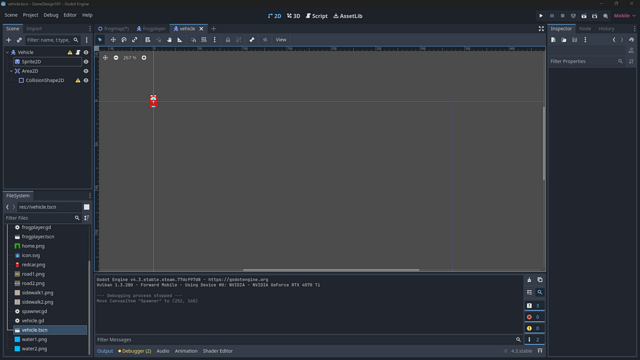Open the file sort options
Screen dimensions: 640x360
[87, 218]
